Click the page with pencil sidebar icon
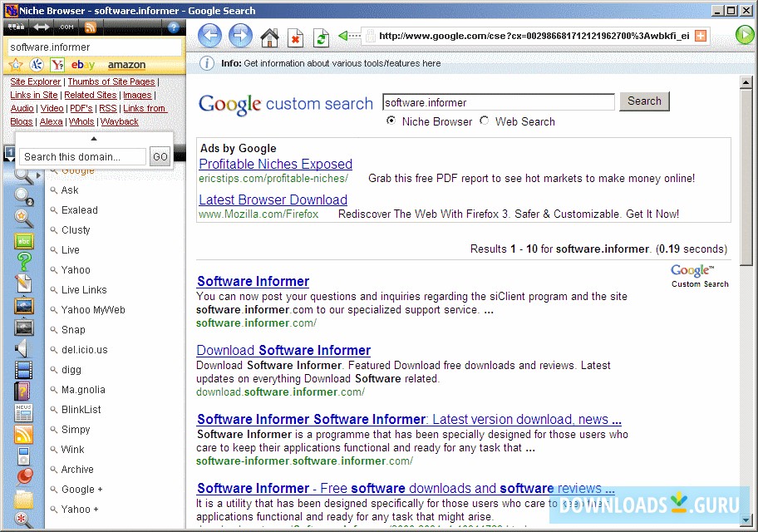 [x=23, y=283]
